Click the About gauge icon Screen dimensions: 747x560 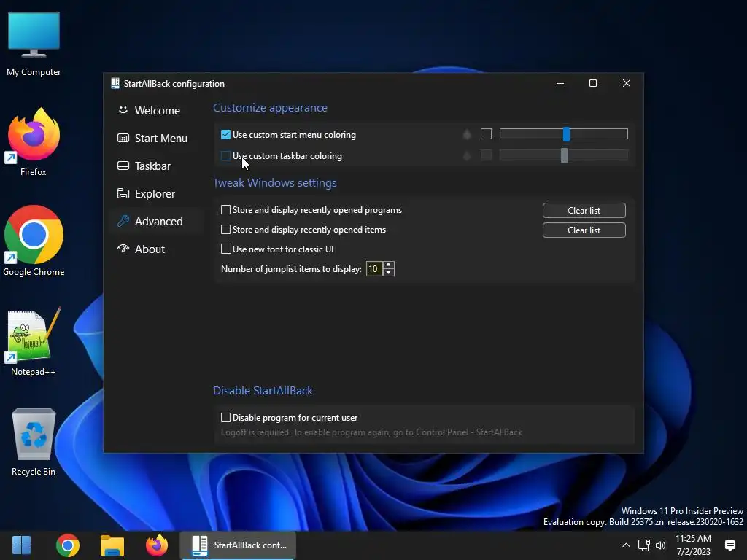tap(123, 248)
